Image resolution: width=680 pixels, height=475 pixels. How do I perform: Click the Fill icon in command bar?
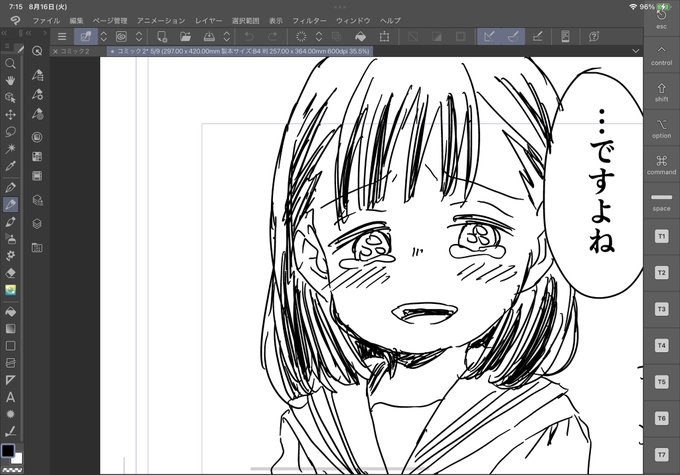pyautogui.click(x=360, y=36)
